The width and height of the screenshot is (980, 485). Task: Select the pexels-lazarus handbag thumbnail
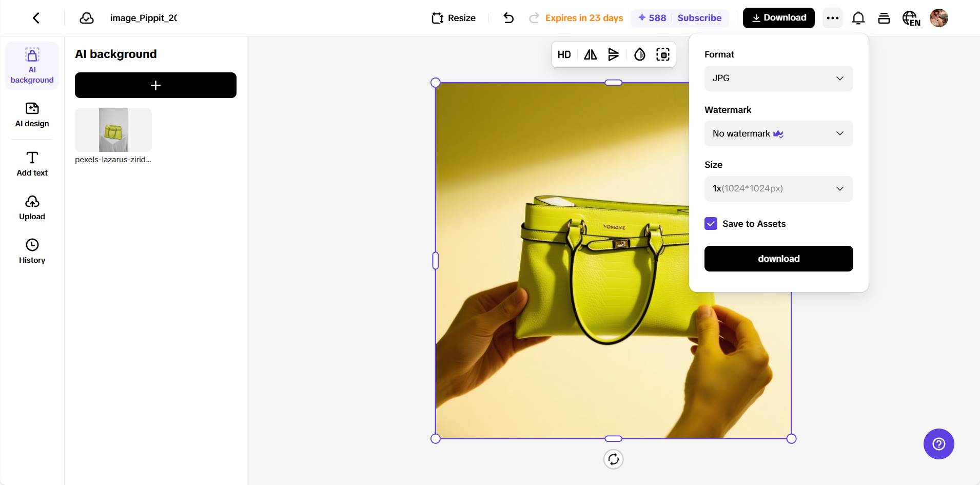point(113,130)
